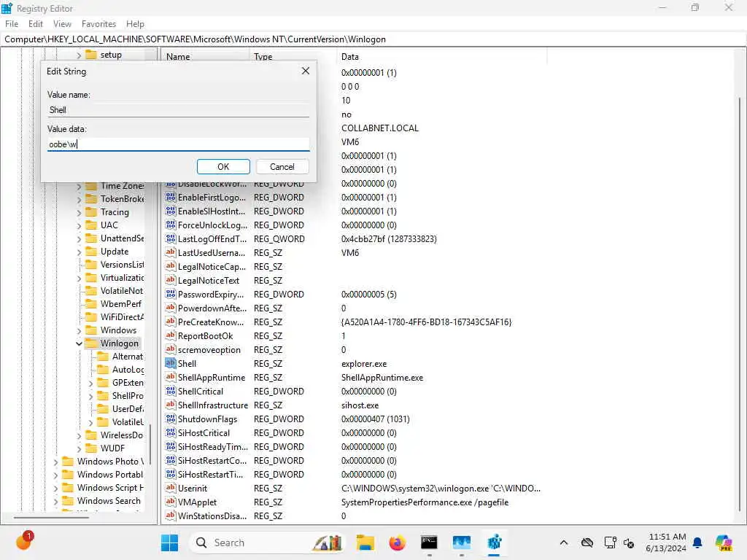The width and height of the screenshot is (747, 560).
Task: Click the UAC folder icon
Action: (91, 225)
